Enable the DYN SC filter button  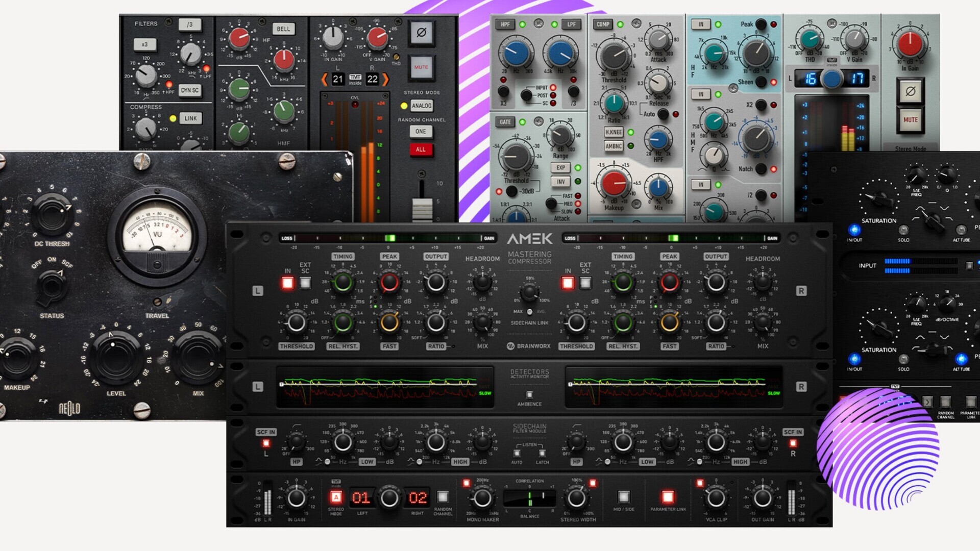click(189, 90)
